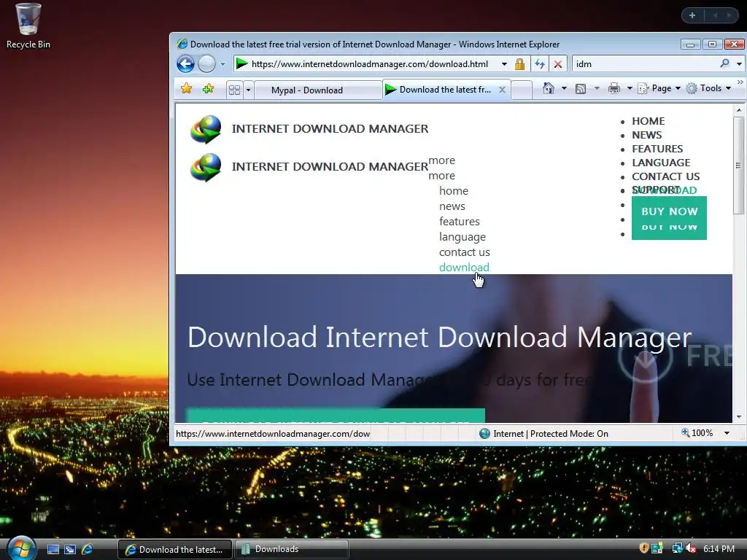This screenshot has height=560, width=747.
Task: Click the 6:14 PM clock
Action: 719,548
